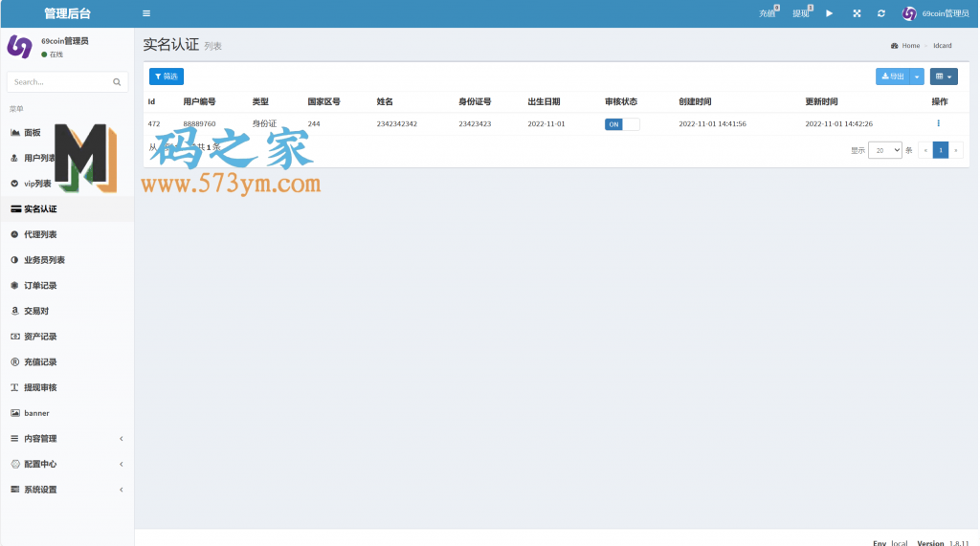Refresh page with the reload icon
This screenshot has height=546, width=980.
point(881,13)
